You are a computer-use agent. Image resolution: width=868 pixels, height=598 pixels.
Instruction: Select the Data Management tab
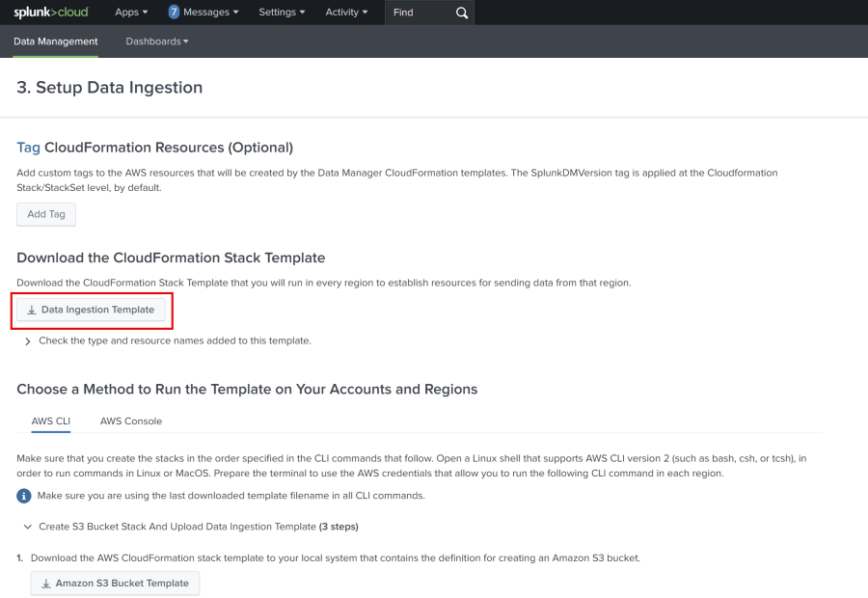pyautogui.click(x=55, y=41)
